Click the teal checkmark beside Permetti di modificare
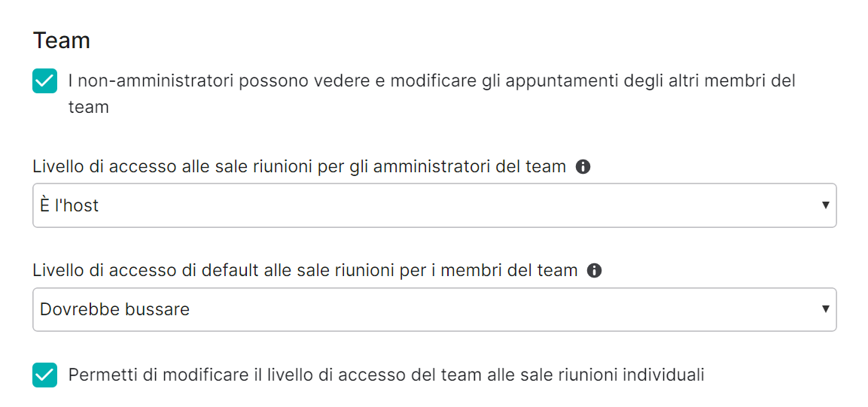The height and width of the screenshot is (407, 868). coord(45,375)
